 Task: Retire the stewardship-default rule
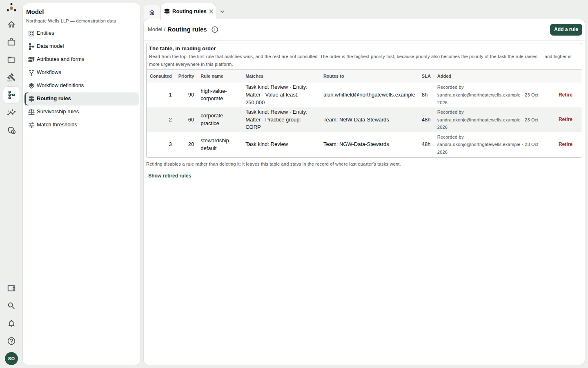(565, 144)
